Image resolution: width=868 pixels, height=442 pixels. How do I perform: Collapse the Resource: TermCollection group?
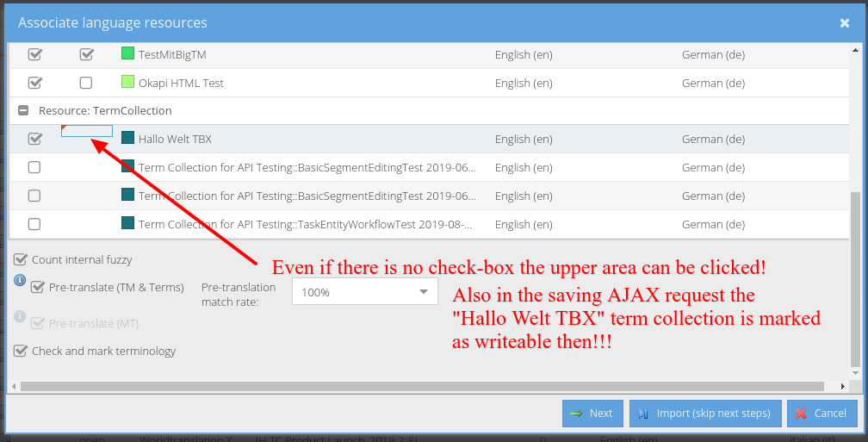pos(23,111)
